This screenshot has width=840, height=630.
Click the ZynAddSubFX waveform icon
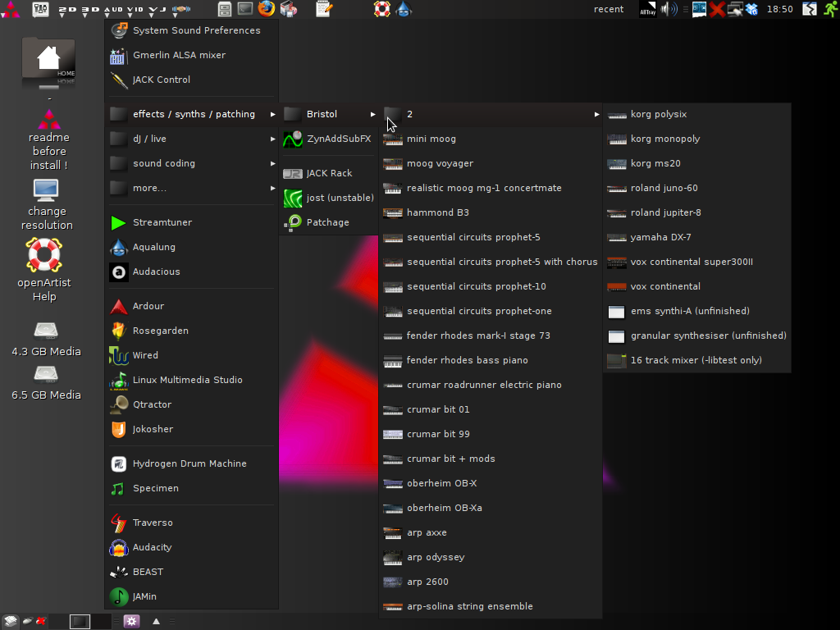pos(293,139)
